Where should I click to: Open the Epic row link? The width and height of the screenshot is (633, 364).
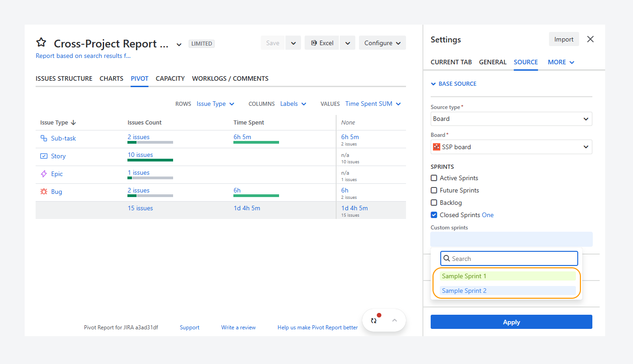coord(57,174)
